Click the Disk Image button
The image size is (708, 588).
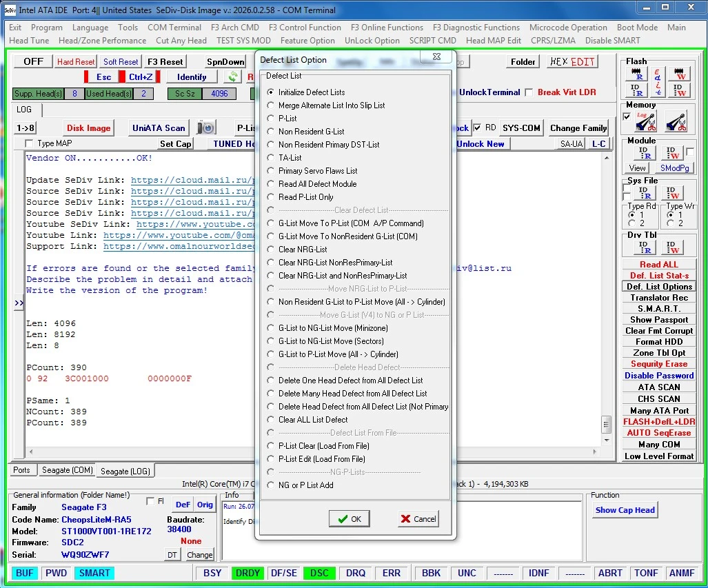(88, 128)
